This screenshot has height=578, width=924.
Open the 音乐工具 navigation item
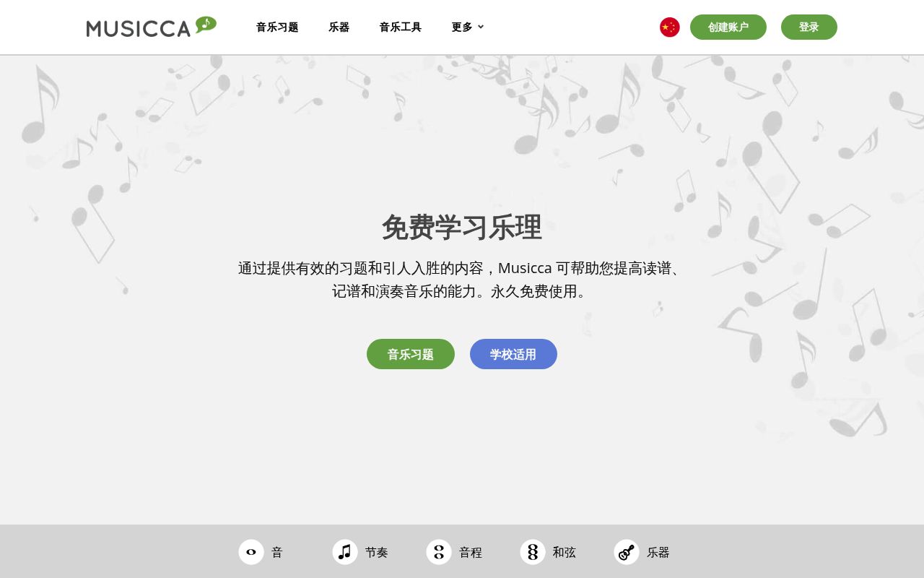(x=401, y=27)
